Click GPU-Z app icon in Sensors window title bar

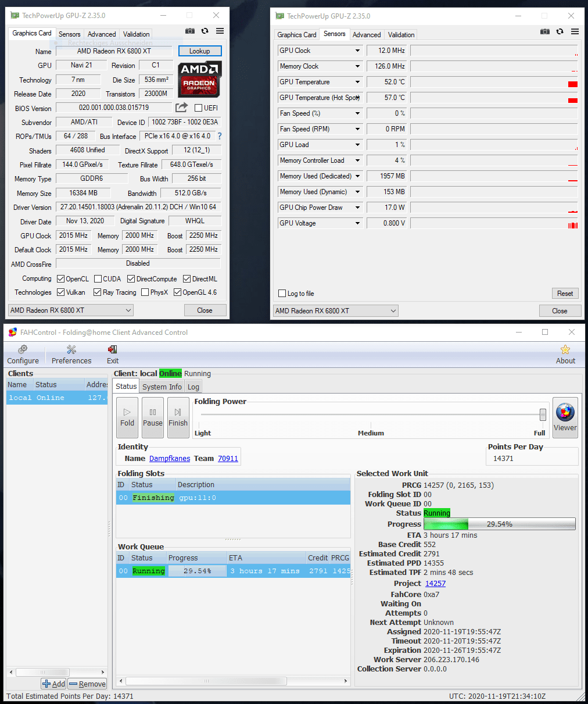[279, 16]
